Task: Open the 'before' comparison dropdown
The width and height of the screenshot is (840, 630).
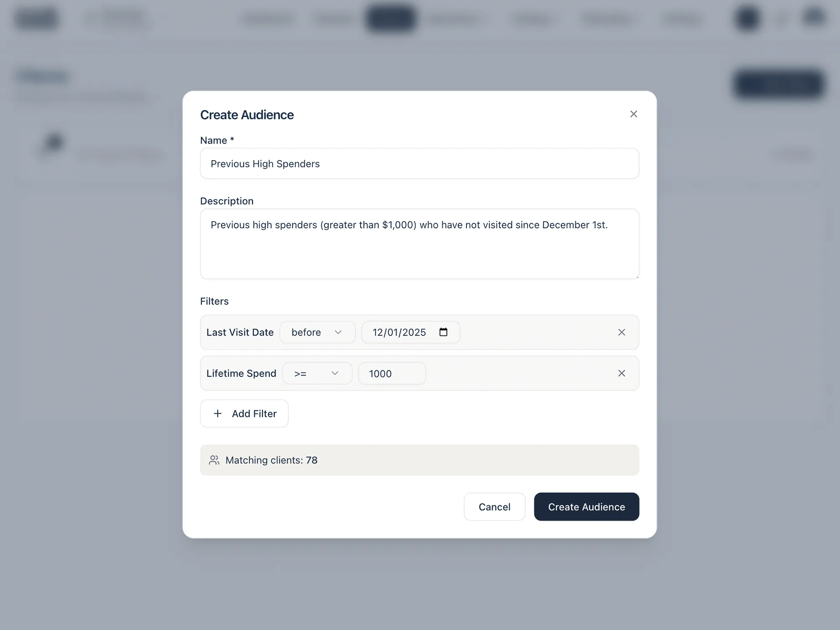Action: pyautogui.click(x=318, y=332)
